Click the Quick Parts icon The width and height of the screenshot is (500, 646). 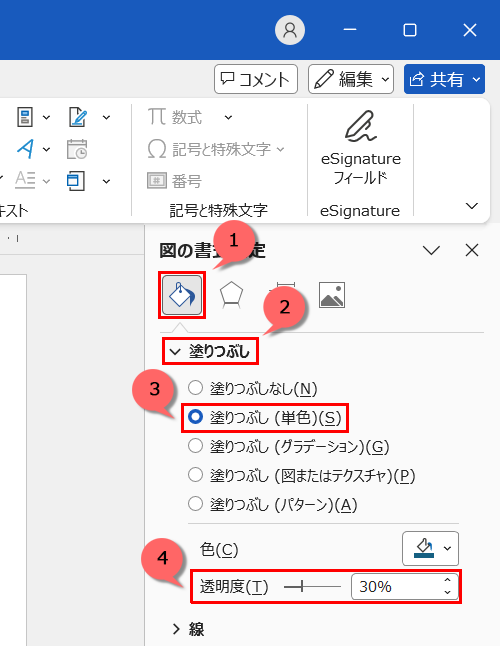point(25,117)
